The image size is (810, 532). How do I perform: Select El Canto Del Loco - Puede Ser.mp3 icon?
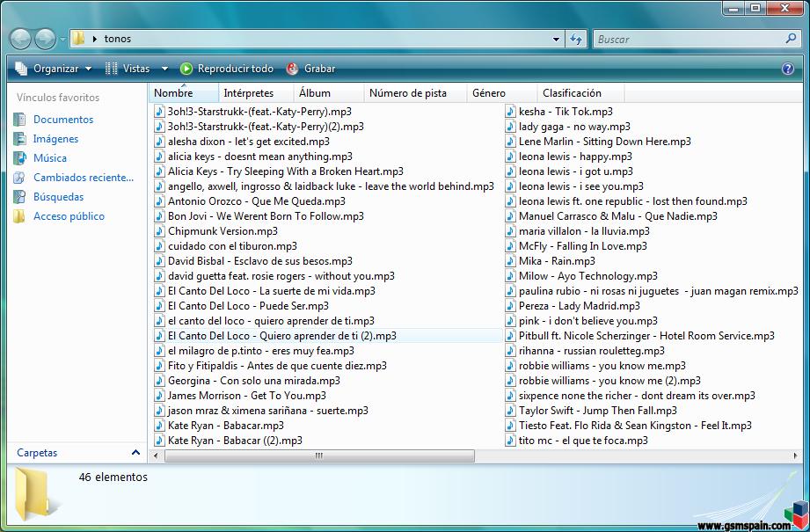pyautogui.click(x=159, y=306)
